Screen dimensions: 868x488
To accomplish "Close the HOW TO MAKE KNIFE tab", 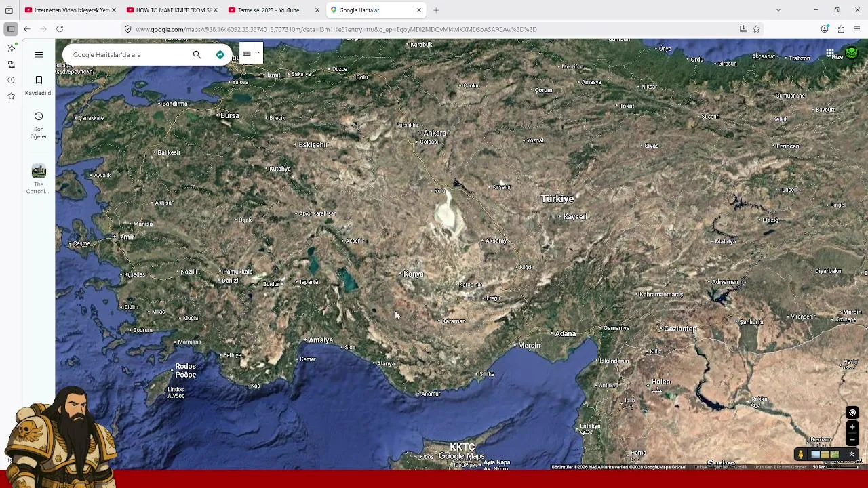I will 215,10.
